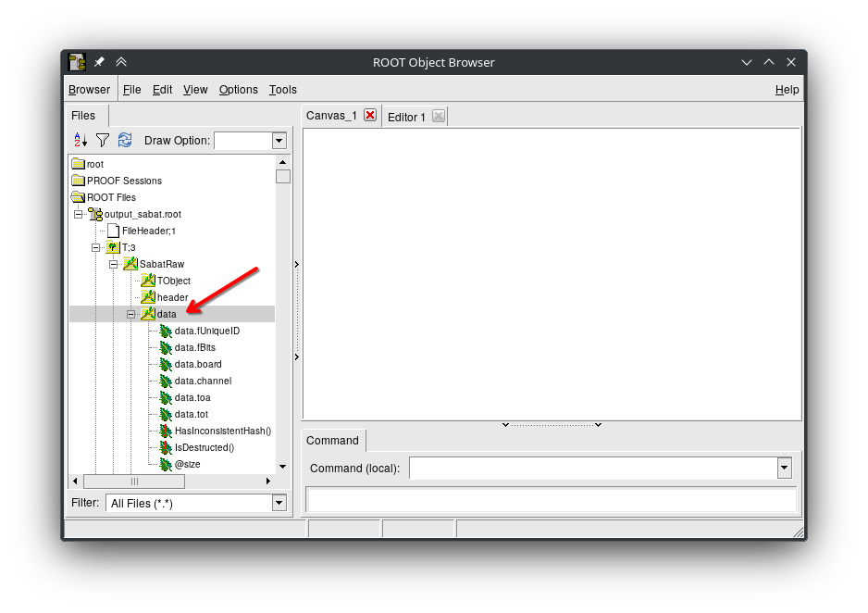Close the Canvas_1 tab
This screenshot has width=868, height=613.
pyautogui.click(x=370, y=115)
